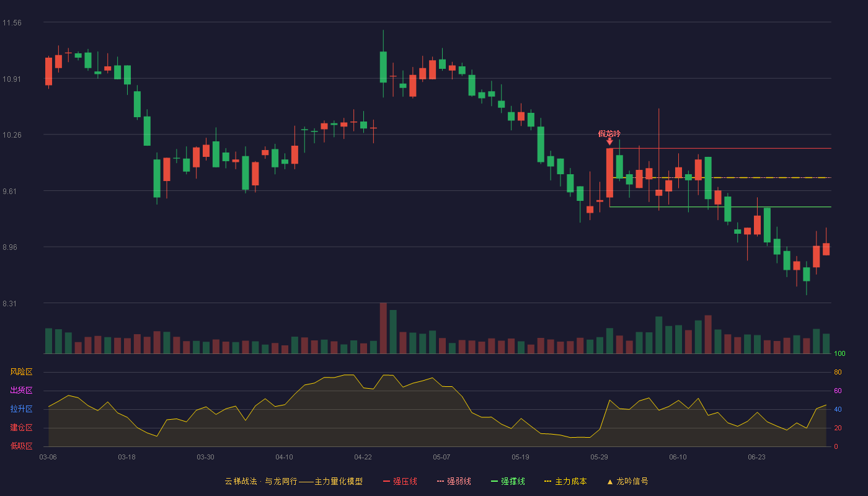This screenshot has height=496, width=868.
Task: Select the 出货区 zone label
Action: click(21, 391)
